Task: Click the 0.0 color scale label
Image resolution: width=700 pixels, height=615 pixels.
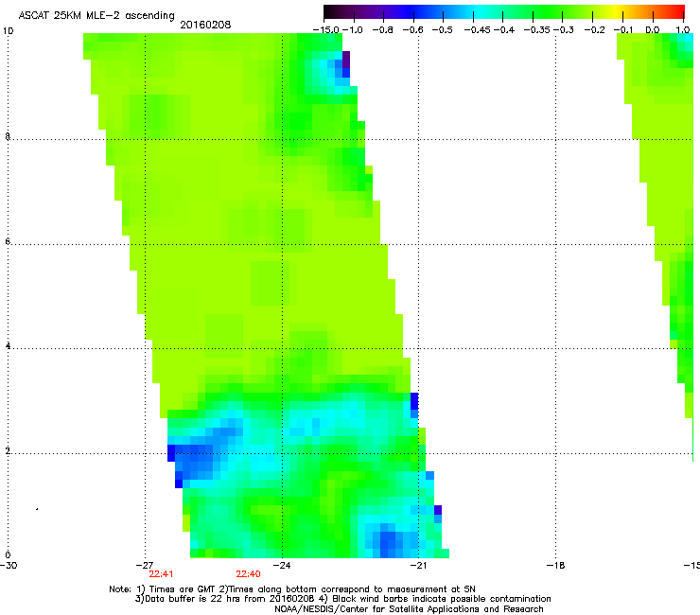Action: point(653,30)
